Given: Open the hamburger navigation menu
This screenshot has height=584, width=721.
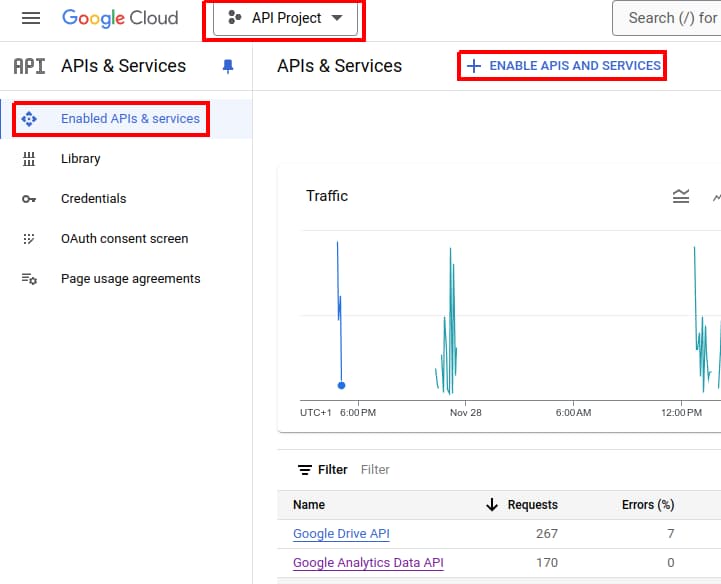Looking at the screenshot, I should pyautogui.click(x=31, y=18).
